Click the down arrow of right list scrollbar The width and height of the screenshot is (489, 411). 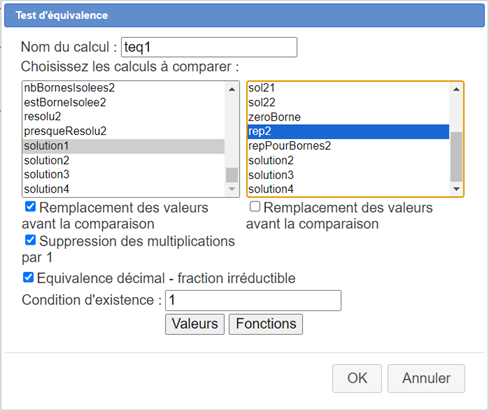click(x=456, y=189)
